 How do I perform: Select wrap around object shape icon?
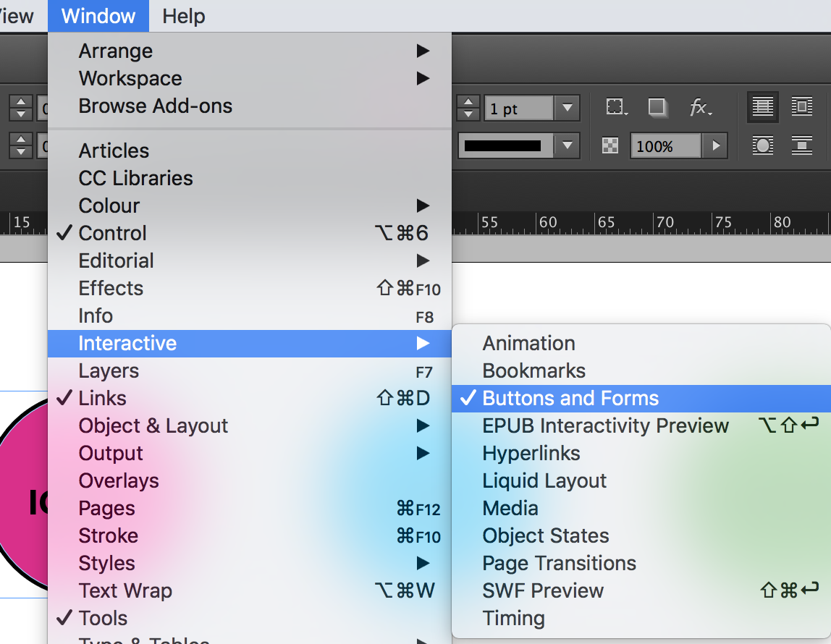[x=762, y=145]
